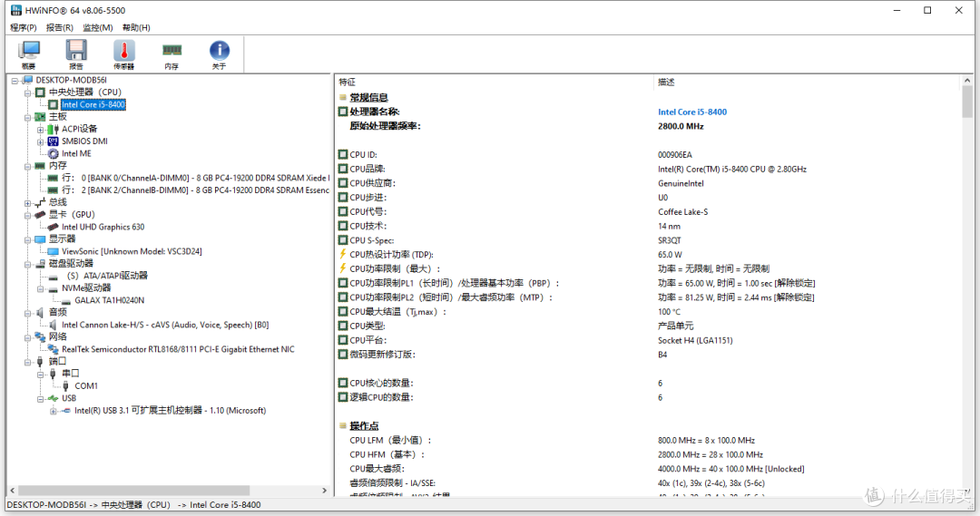
Task: Click the 关于 about info icon
Action: point(219,54)
